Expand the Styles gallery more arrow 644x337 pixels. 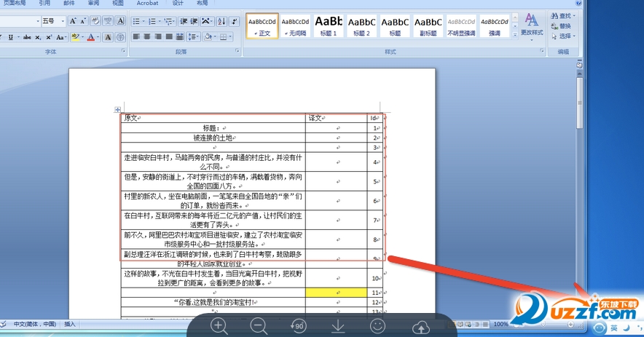tap(515, 35)
